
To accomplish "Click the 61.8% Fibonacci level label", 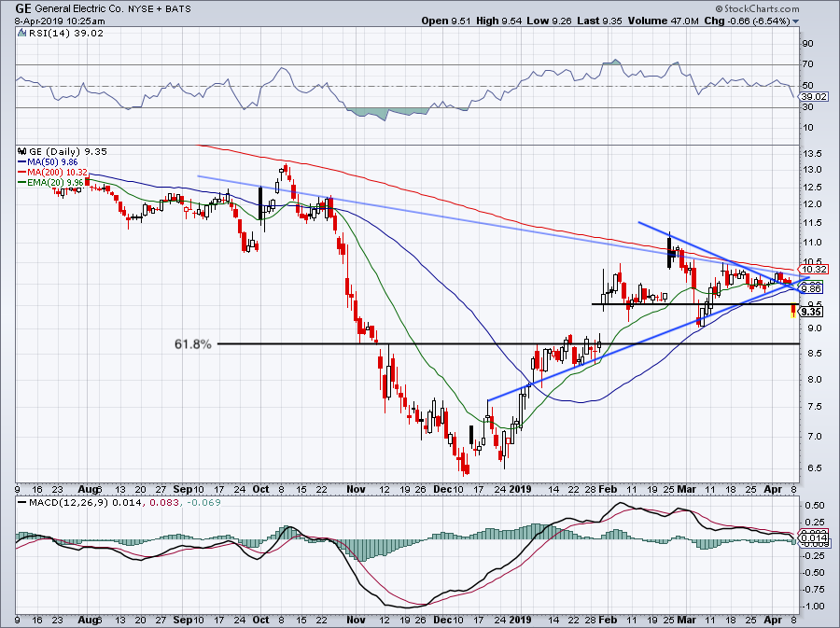I will 193,344.
